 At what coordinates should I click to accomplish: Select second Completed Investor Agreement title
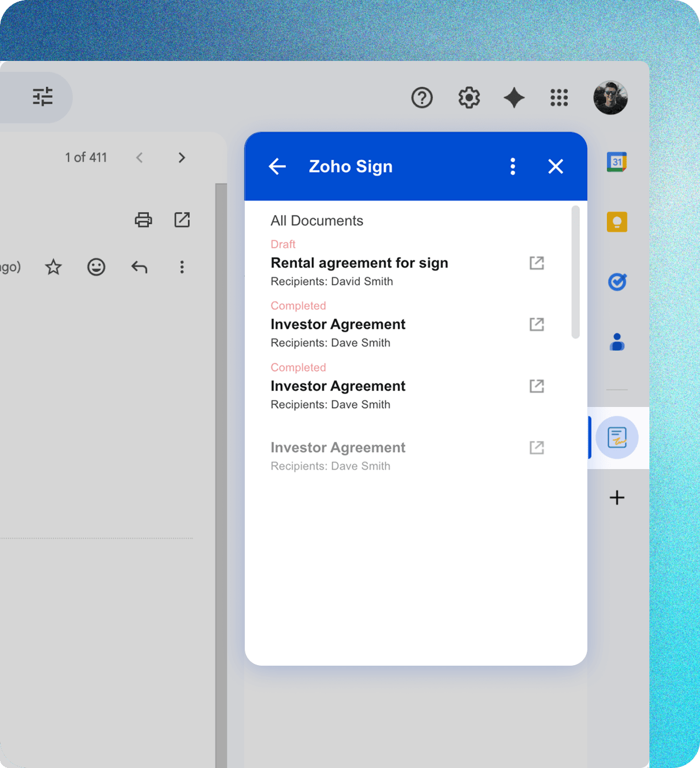pos(338,386)
